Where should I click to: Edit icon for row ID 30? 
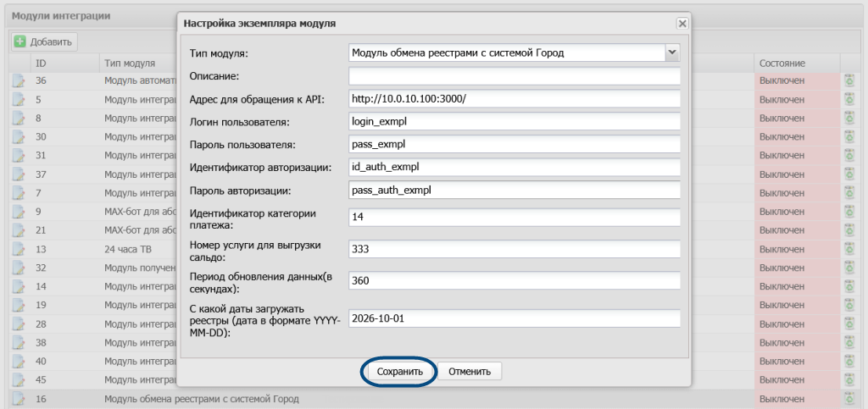pyautogui.click(x=19, y=137)
